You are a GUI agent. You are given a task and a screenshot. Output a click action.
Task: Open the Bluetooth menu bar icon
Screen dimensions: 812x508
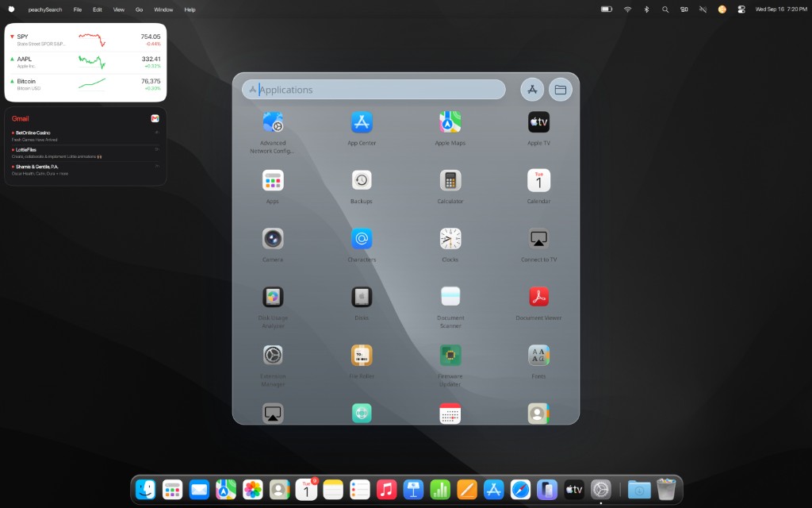646,10
